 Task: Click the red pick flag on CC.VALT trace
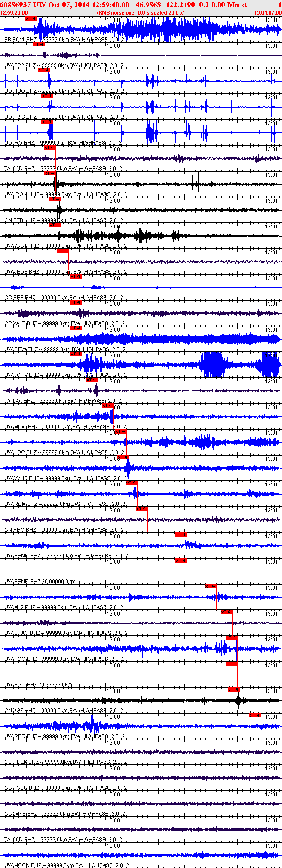(76, 302)
